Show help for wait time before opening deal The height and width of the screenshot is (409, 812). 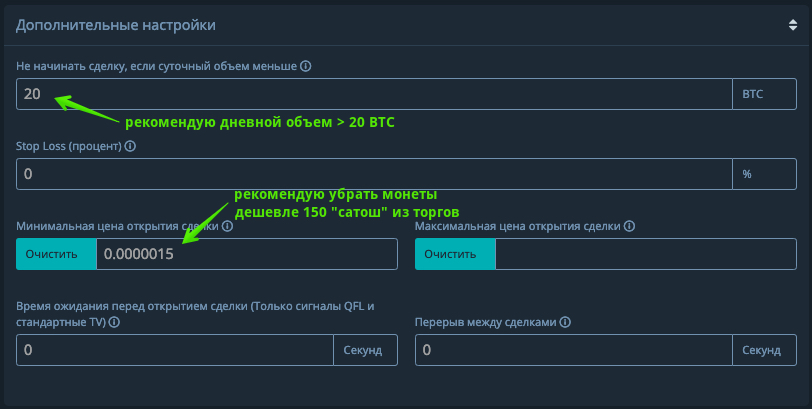[x=114, y=323]
